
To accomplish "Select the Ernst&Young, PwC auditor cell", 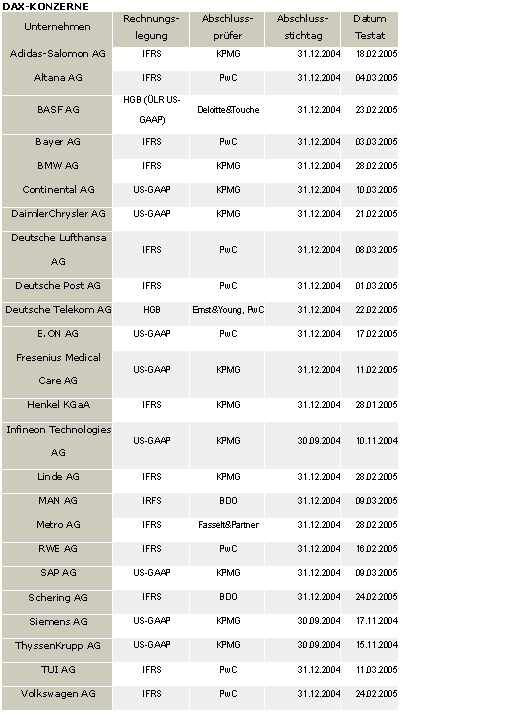I will coord(227,310).
